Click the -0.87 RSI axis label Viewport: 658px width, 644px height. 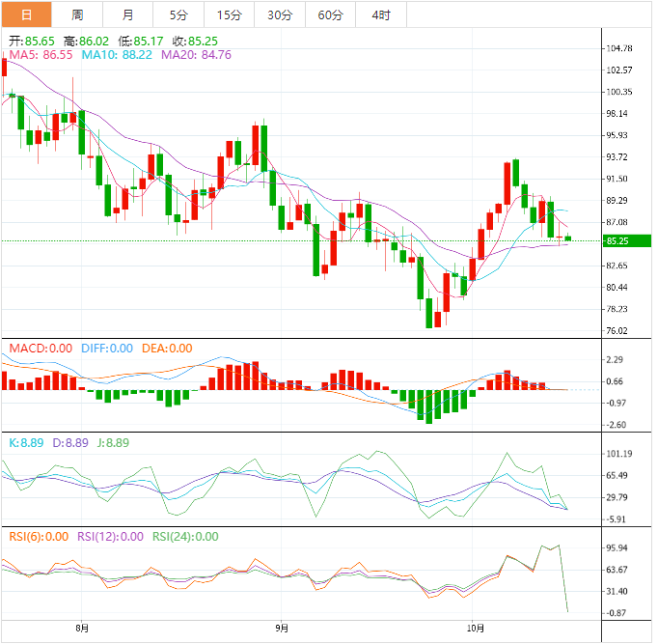617,613
